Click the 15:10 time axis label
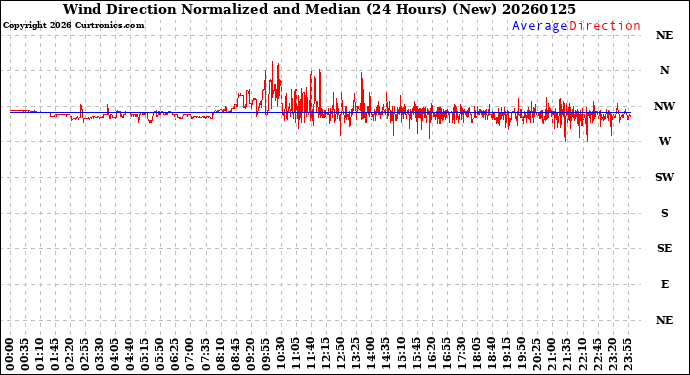Screen dimensions: 690x375 401,355
